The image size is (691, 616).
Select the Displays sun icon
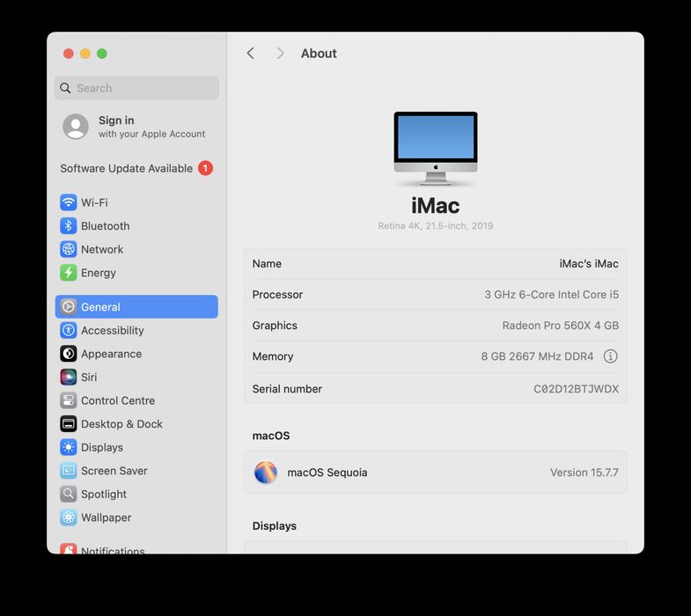coord(69,447)
